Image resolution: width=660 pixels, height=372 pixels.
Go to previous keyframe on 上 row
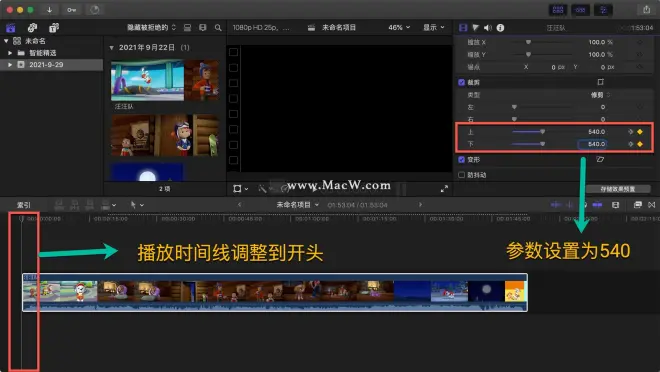click(631, 132)
